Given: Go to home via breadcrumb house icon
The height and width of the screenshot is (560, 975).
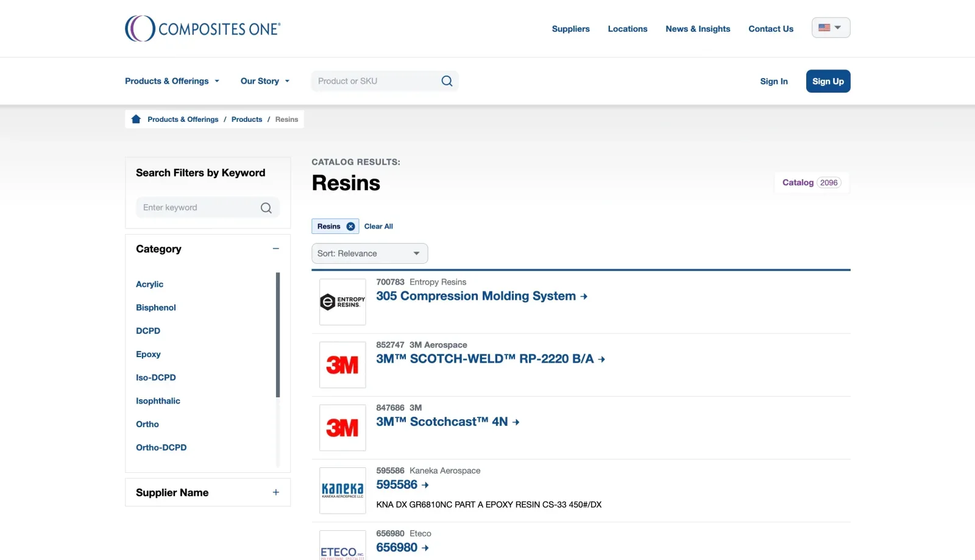Looking at the screenshot, I should (136, 119).
